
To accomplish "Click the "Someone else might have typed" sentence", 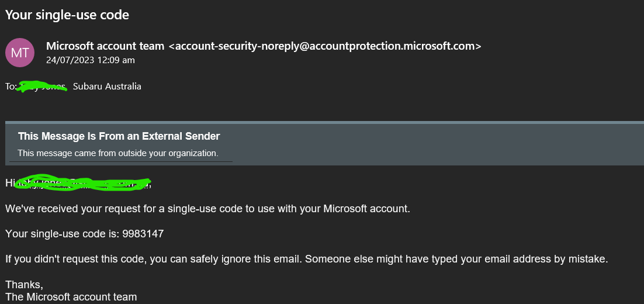I will pyautogui.click(x=456, y=259).
